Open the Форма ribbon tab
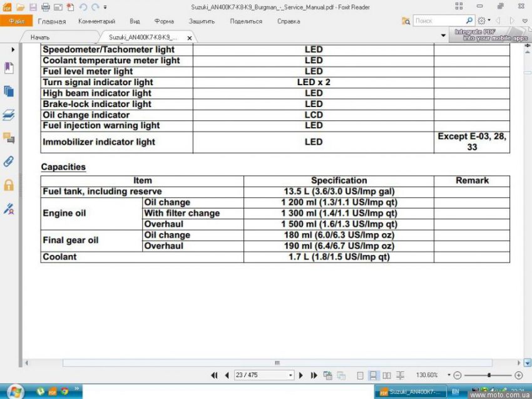This screenshot has height=399, width=532. click(x=164, y=21)
